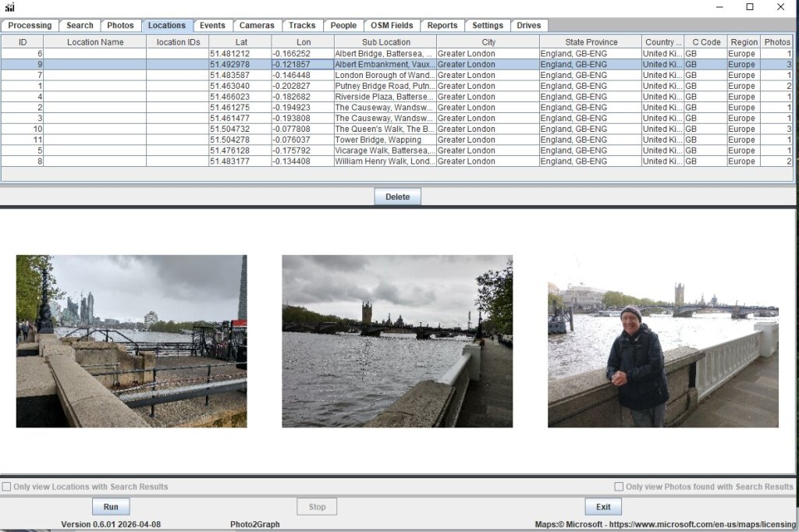
Task: Click the middle thumbnail of river and bridge
Action: [x=397, y=341]
